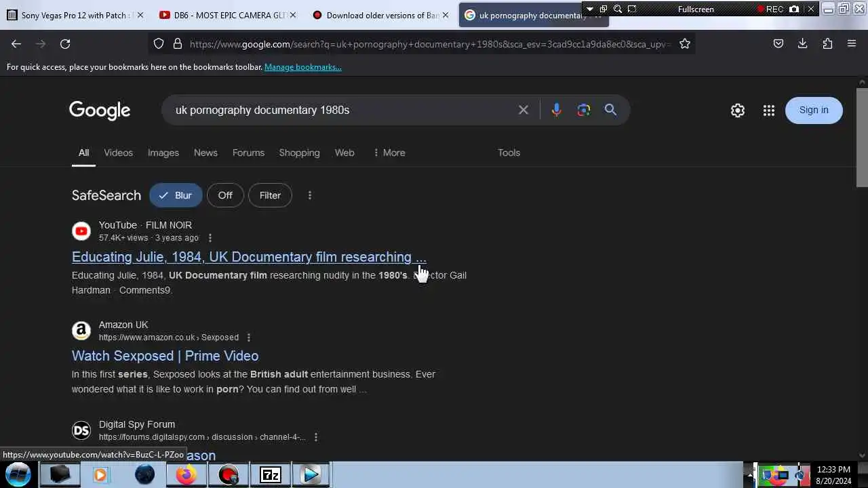Open Educating Julie 1984 documentary link
This screenshot has height=488, width=868.
pos(249,257)
